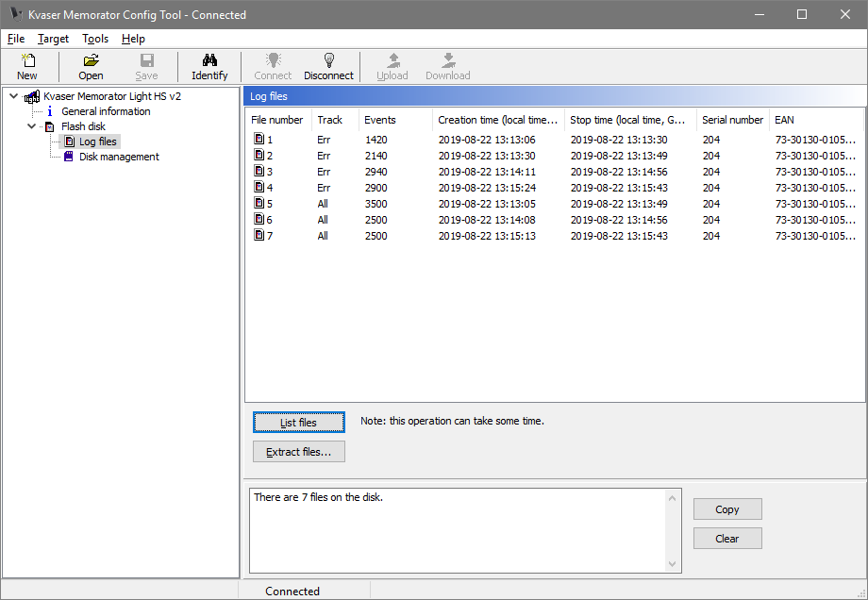Click the 'There are 7 files on the disk.' message

coord(318,497)
